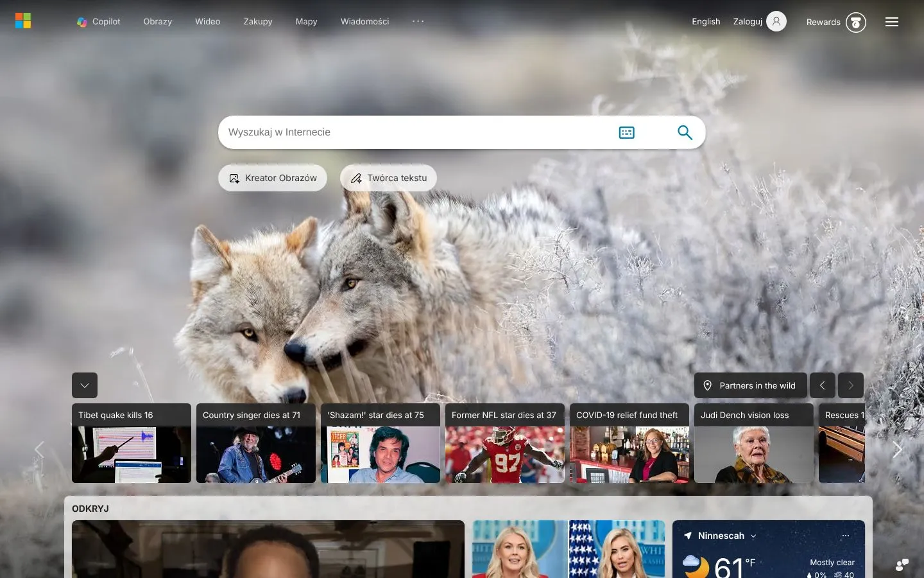Open Twórca tekstu button

388,178
